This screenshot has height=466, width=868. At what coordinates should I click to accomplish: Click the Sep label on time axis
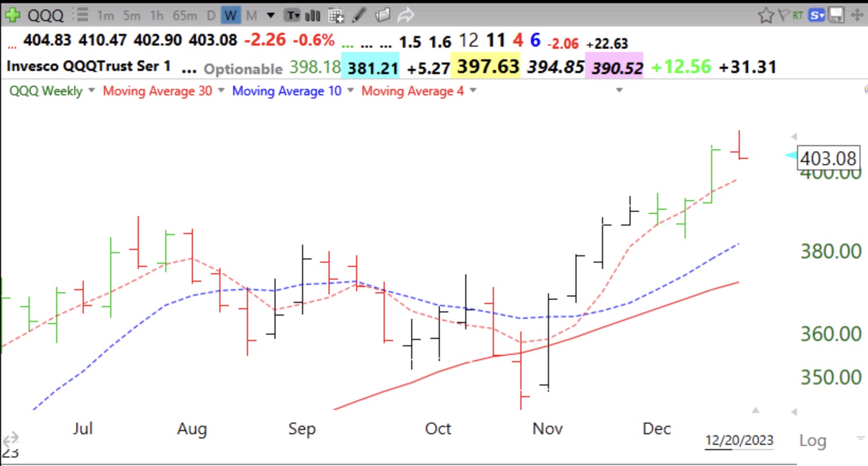[302, 428]
